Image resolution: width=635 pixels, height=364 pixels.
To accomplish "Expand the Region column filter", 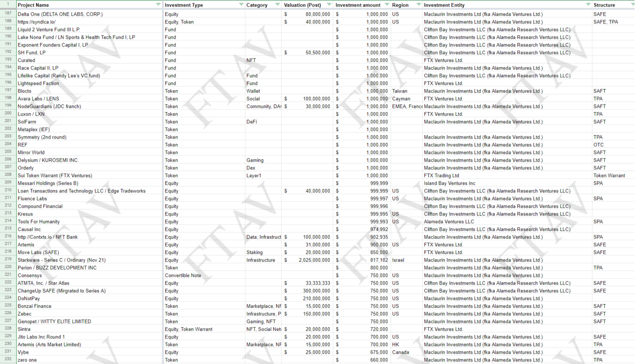I will pyautogui.click(x=418, y=5).
